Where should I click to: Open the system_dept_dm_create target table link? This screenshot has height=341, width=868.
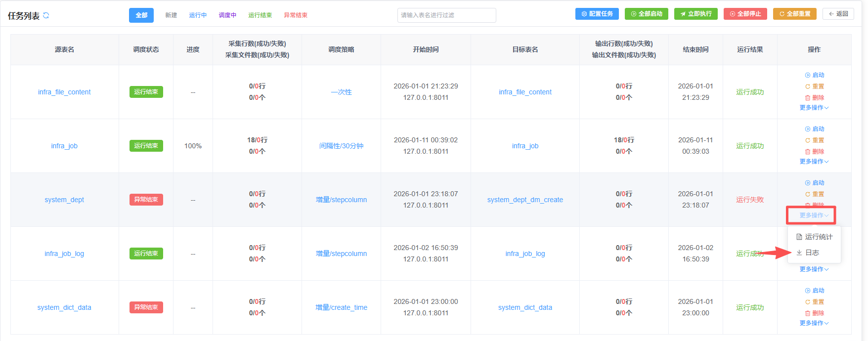525,200
